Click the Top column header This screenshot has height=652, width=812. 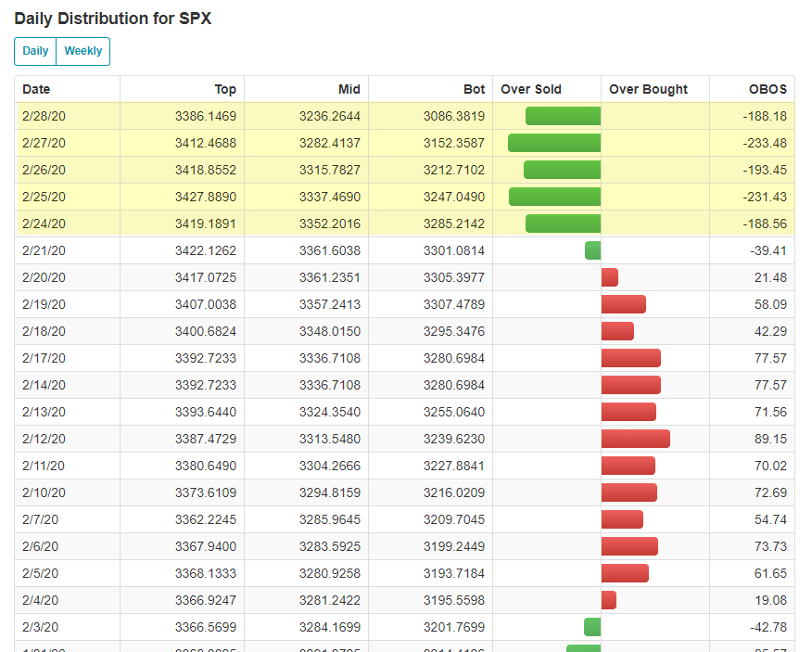(225, 89)
